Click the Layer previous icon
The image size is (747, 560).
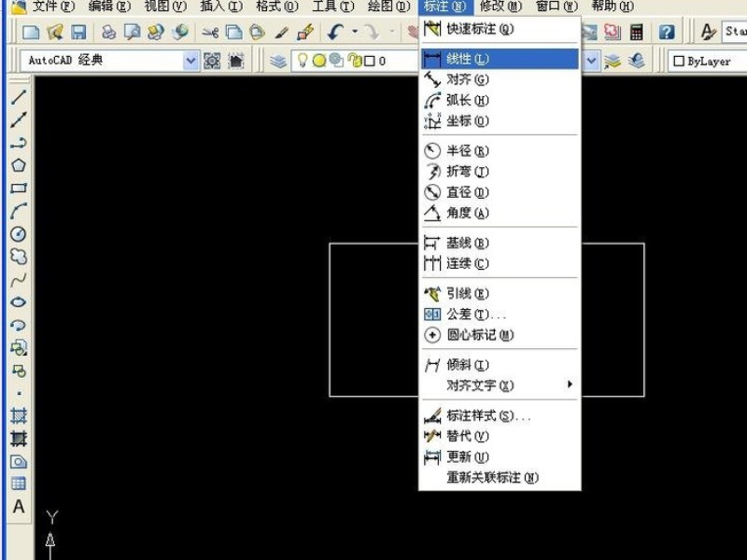636,61
